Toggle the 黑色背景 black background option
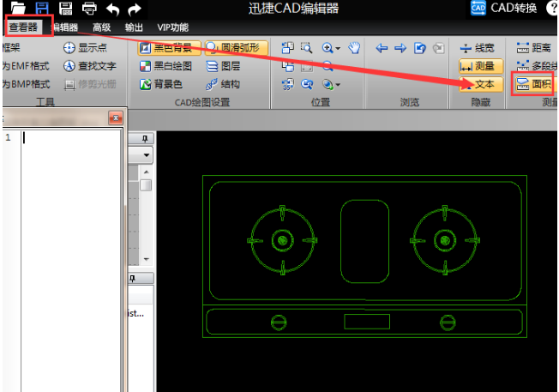The height and width of the screenshot is (392, 559). 170,48
